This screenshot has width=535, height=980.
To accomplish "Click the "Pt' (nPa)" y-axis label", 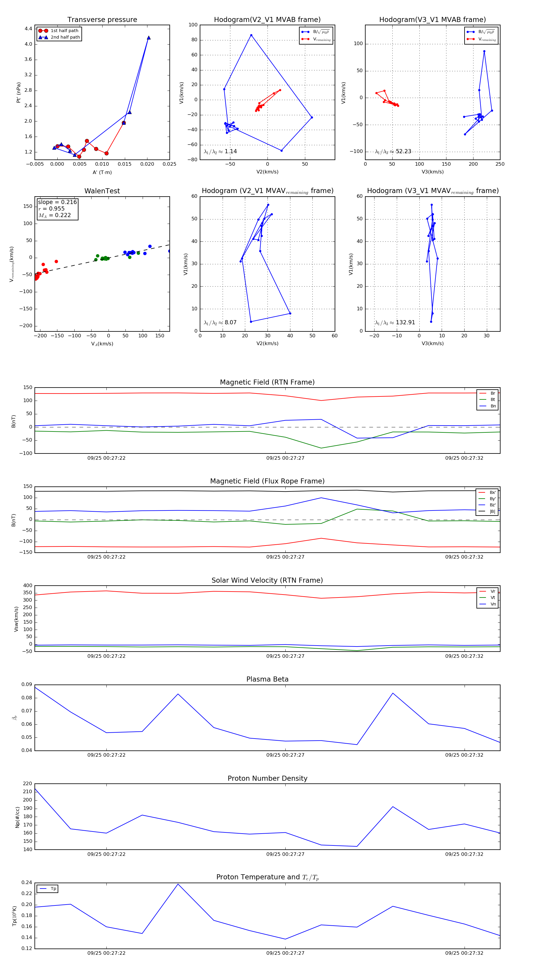I will (18, 92).
